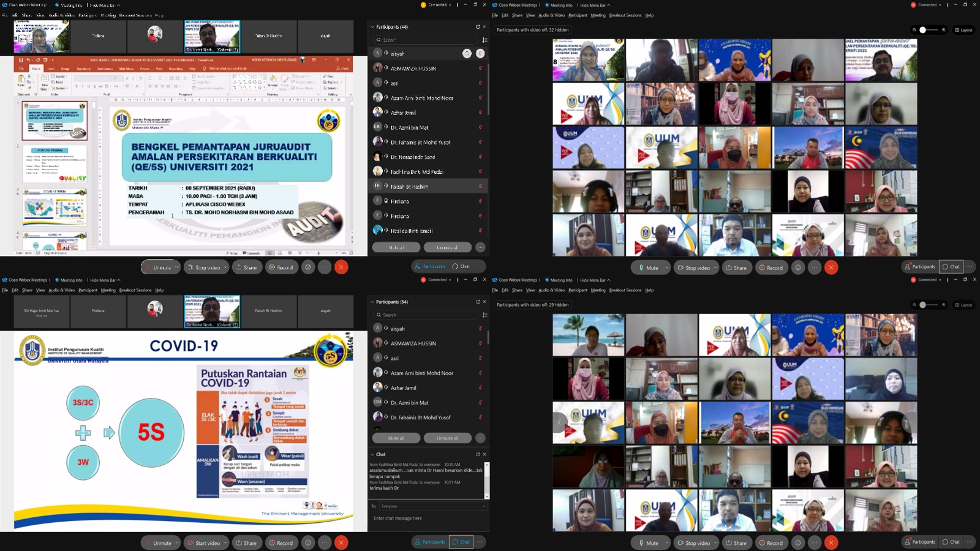Open reactions smiley in Participants (54) window
This screenshot has width=980, height=551.
click(x=308, y=543)
